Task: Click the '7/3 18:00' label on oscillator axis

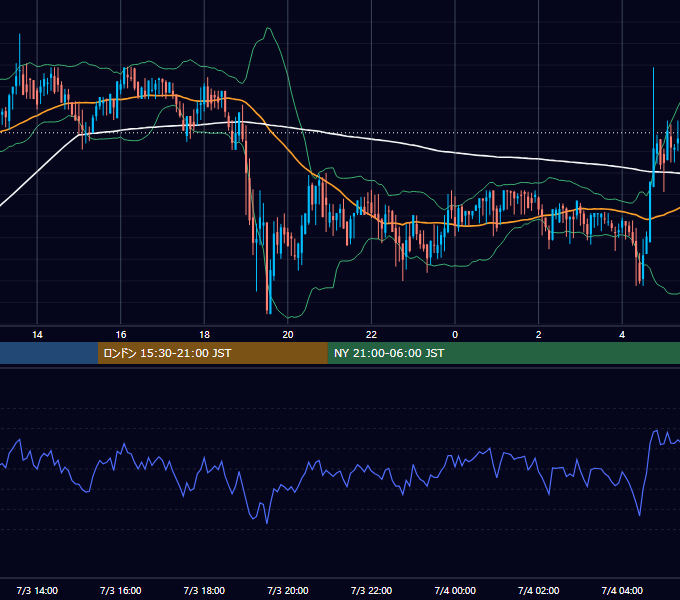Action: pyautogui.click(x=204, y=590)
